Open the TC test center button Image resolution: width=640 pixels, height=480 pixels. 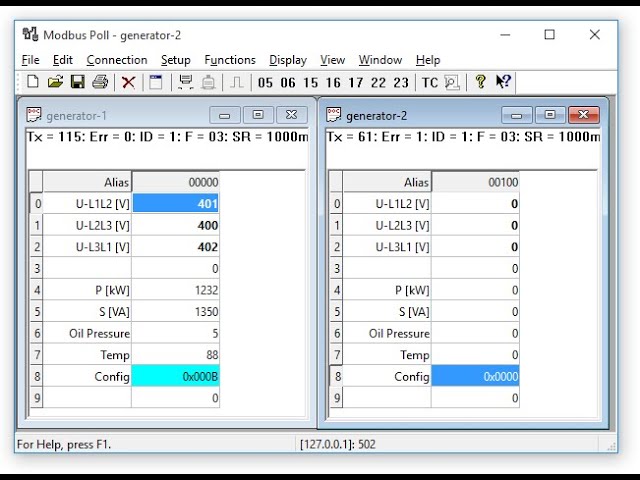[429, 83]
